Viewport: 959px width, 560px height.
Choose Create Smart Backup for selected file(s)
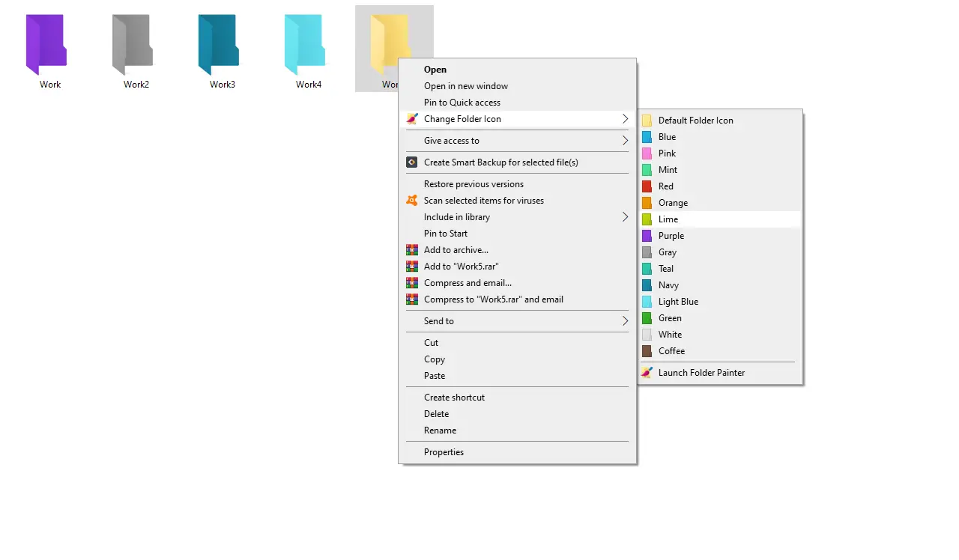tap(518, 162)
